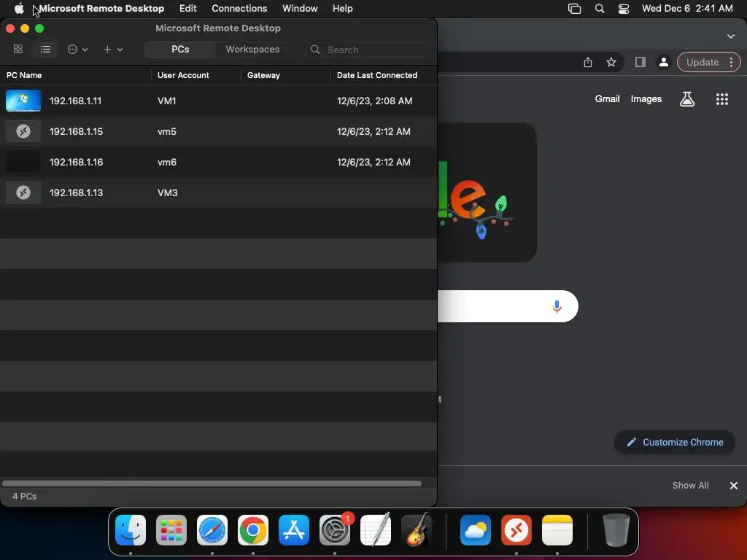747x560 pixels.
Task: Open the Help menu
Action: [x=343, y=8]
